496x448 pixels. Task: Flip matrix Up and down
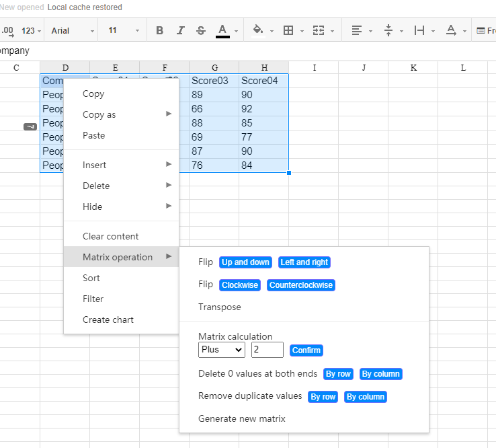click(x=245, y=262)
